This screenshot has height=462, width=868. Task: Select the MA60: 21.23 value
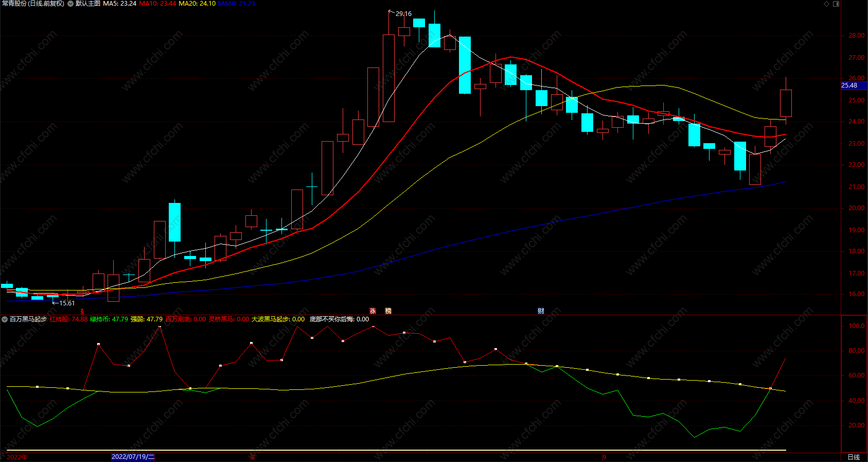[x=237, y=4]
